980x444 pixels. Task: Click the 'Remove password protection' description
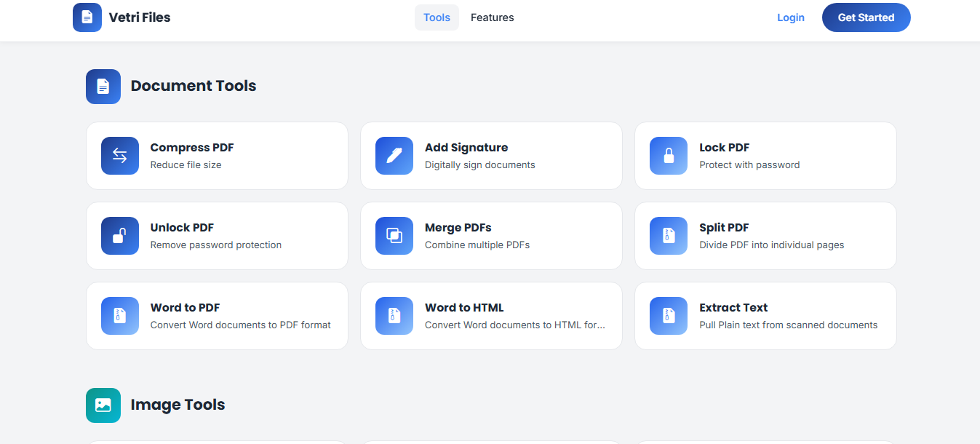(216, 245)
